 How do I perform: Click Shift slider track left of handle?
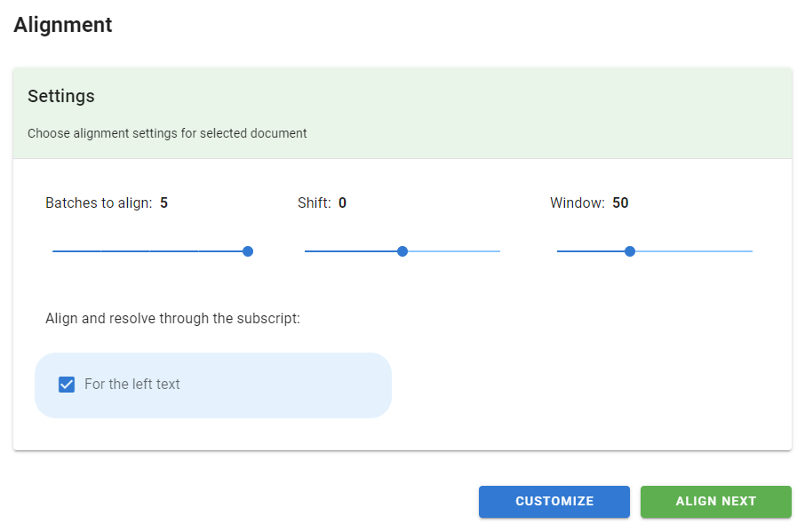click(x=351, y=251)
